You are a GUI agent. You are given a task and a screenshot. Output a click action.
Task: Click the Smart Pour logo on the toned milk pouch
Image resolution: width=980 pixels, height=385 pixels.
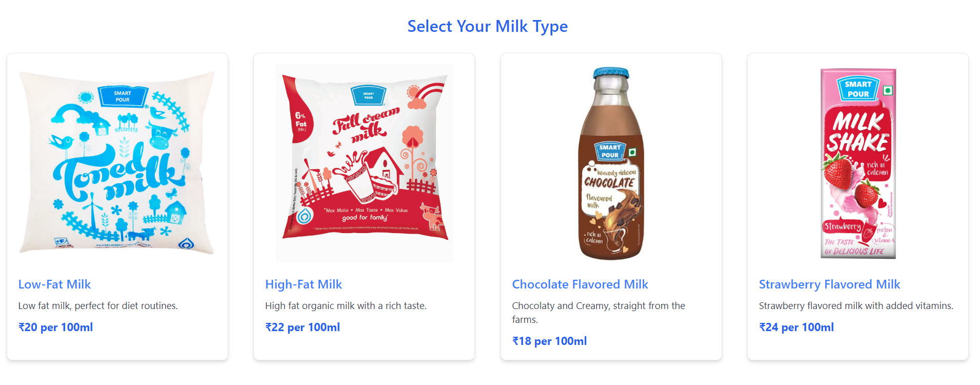pos(123,97)
